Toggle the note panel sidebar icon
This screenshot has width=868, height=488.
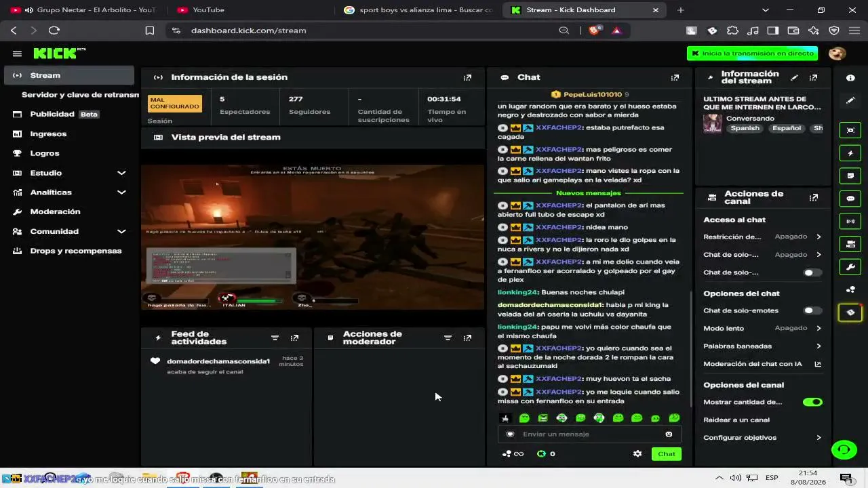[x=850, y=176]
